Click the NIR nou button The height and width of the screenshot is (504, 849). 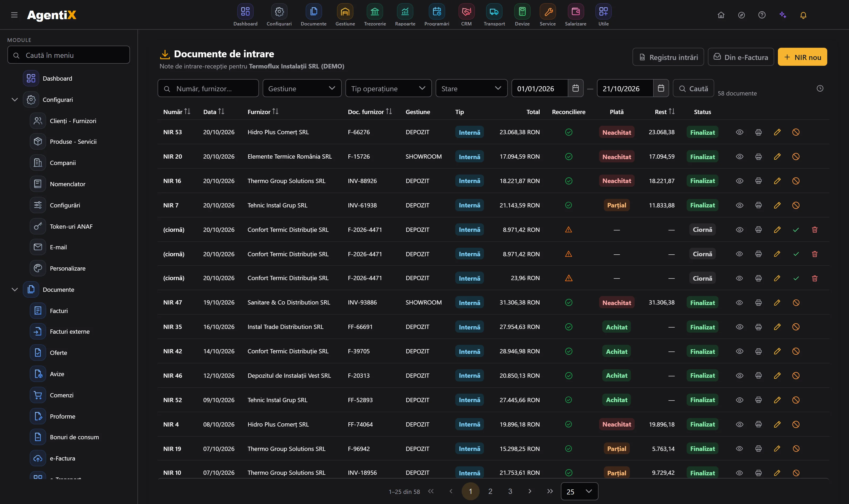click(802, 57)
